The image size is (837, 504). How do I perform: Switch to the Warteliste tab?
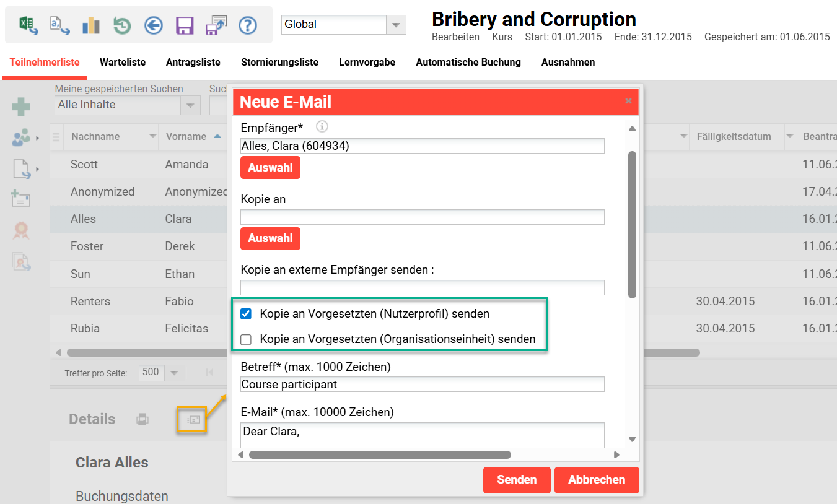[123, 63]
